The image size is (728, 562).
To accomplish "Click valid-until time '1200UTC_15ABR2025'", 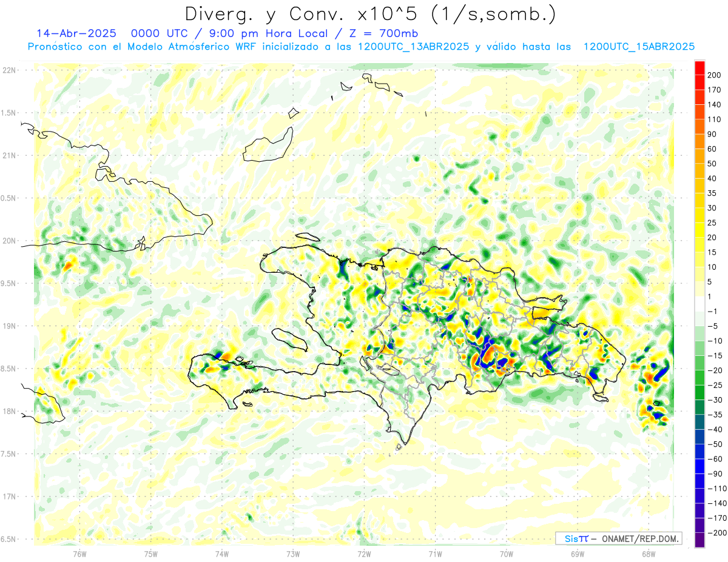I will [x=639, y=47].
